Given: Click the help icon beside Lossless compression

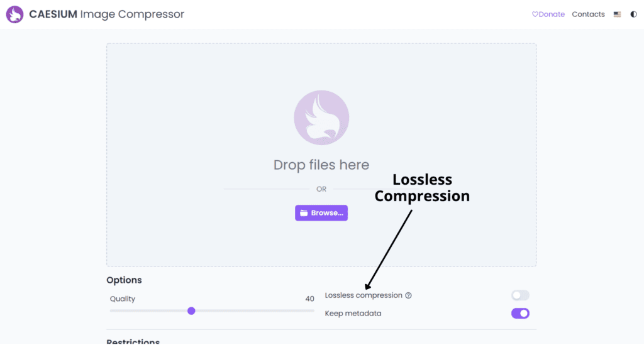Looking at the screenshot, I should pyautogui.click(x=408, y=295).
